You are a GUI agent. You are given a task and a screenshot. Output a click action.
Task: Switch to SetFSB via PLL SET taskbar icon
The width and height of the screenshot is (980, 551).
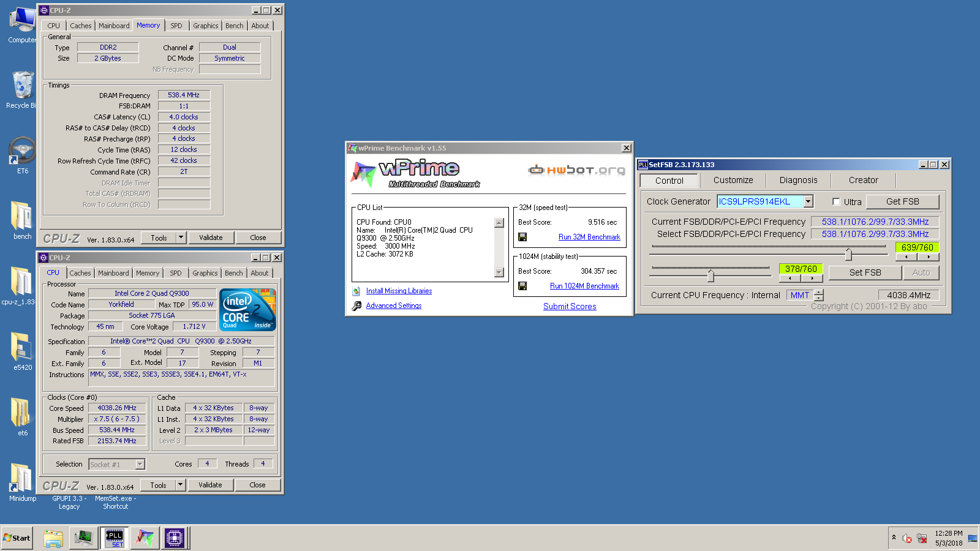(x=115, y=538)
